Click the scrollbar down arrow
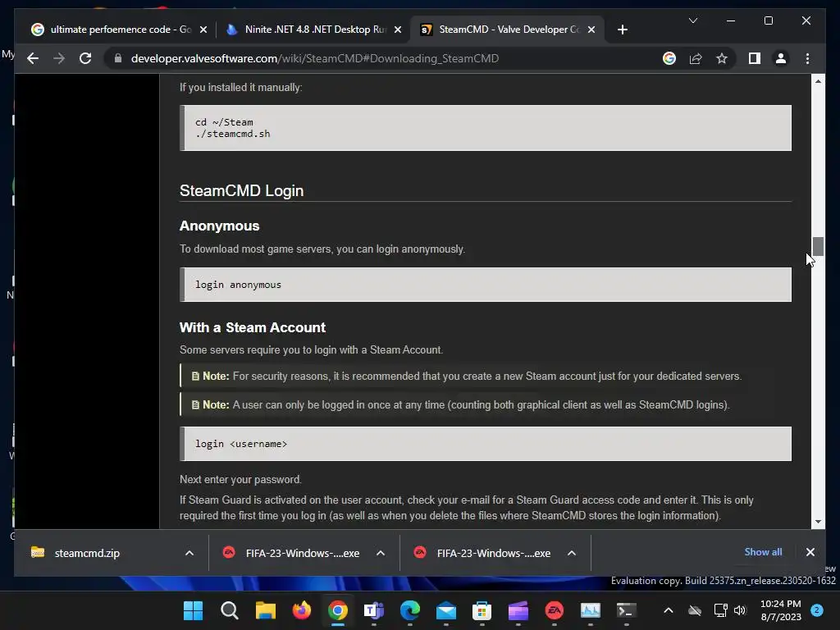Image resolution: width=840 pixels, height=630 pixels. coord(818,521)
